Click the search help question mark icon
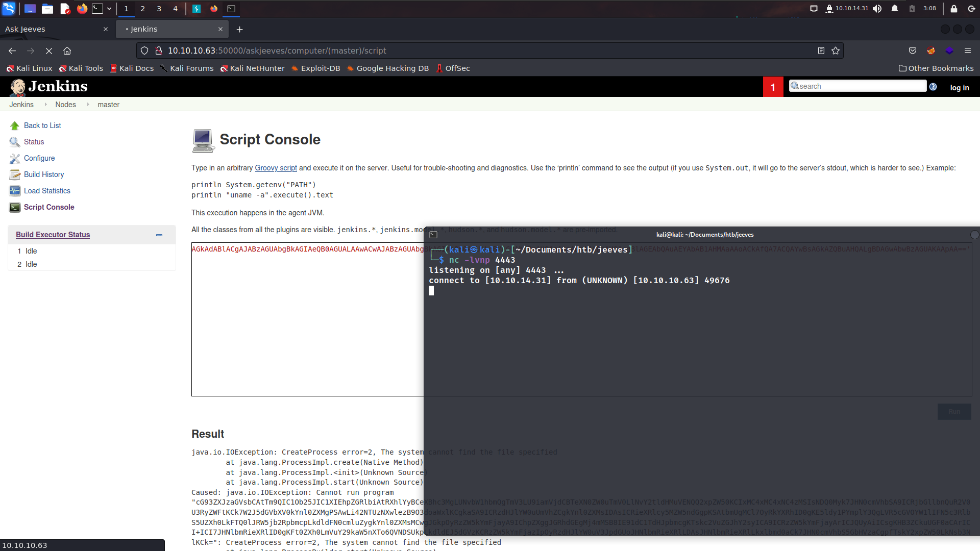Viewport: 980px width, 551px height. [x=933, y=87]
